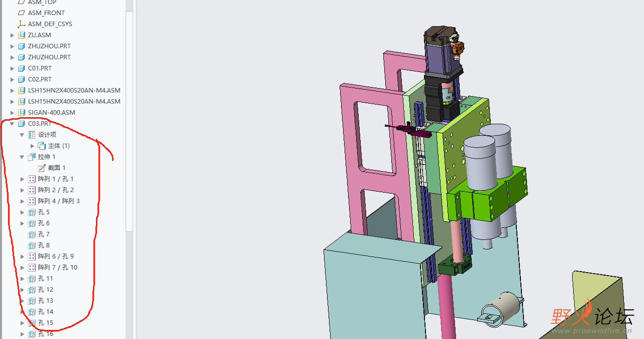
Task: Click the C01.PRT part icon
Action: (22, 68)
